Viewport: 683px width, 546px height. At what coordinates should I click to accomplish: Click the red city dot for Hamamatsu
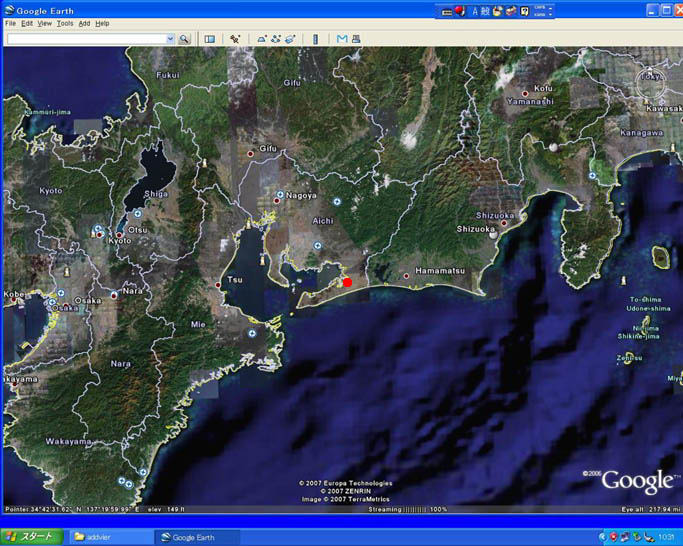[x=406, y=276]
